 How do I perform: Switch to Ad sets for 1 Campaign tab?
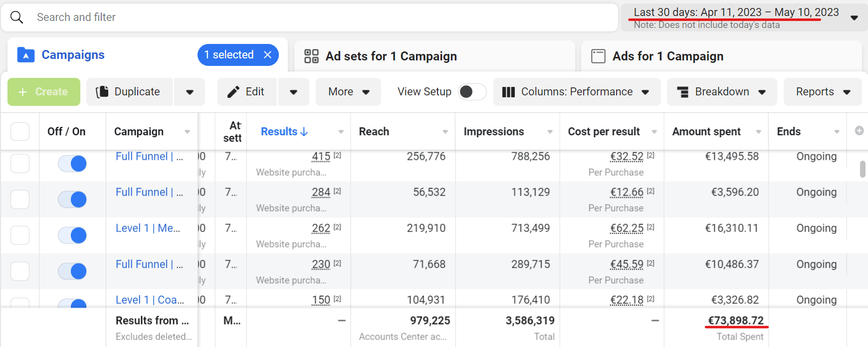391,56
